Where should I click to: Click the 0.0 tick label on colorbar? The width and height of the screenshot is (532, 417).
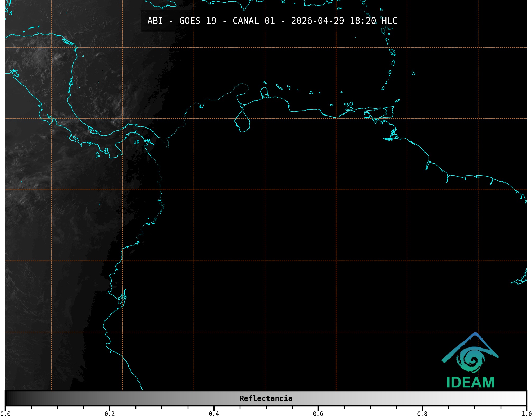(5, 414)
